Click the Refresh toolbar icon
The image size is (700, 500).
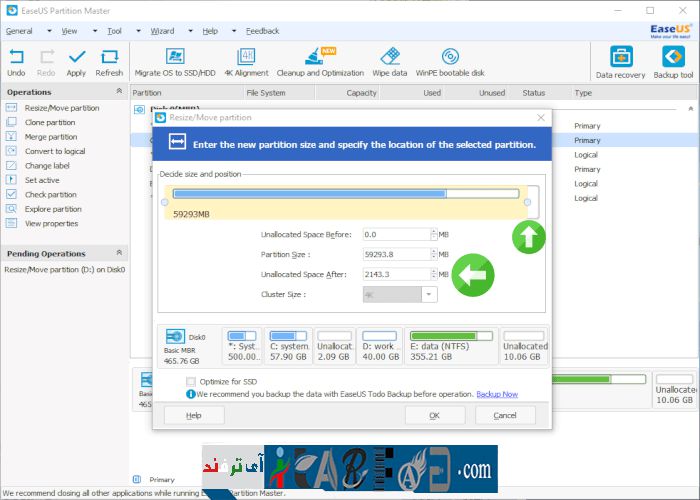pyautogui.click(x=109, y=57)
